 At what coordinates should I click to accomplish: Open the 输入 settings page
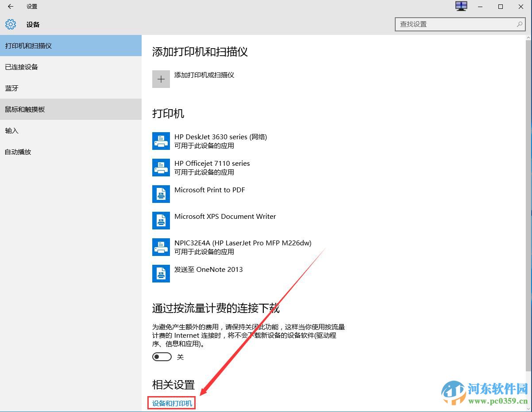[12, 130]
